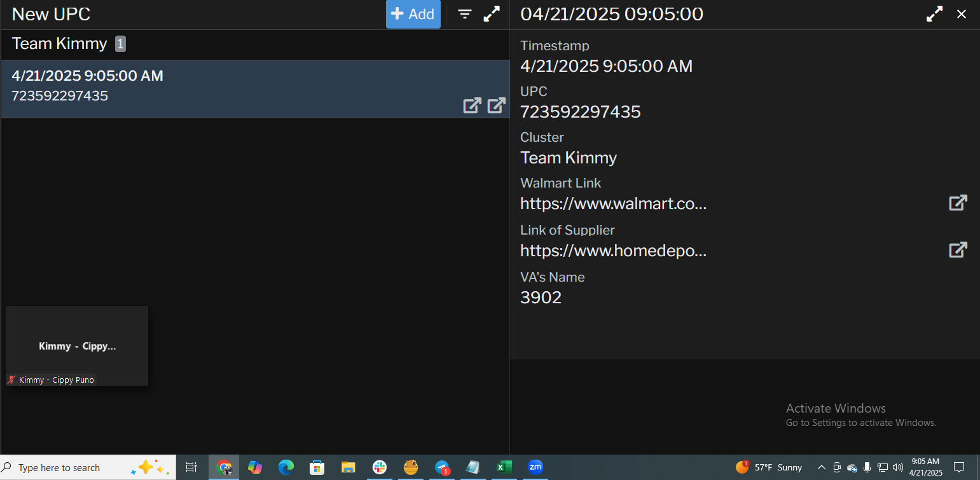
Task: Click the Kimmy - Cippy Puno video thumbnail
Action: point(77,346)
